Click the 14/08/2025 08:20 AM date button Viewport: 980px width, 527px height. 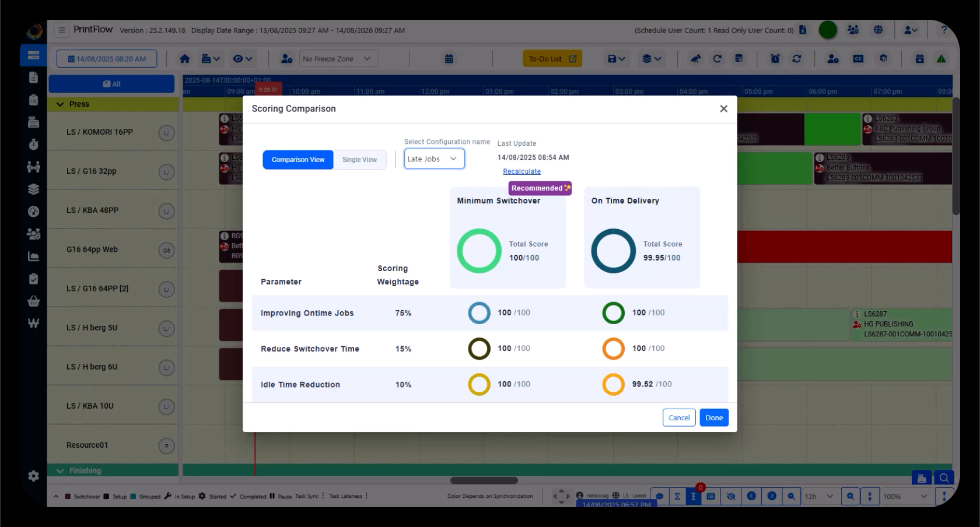[107, 58]
